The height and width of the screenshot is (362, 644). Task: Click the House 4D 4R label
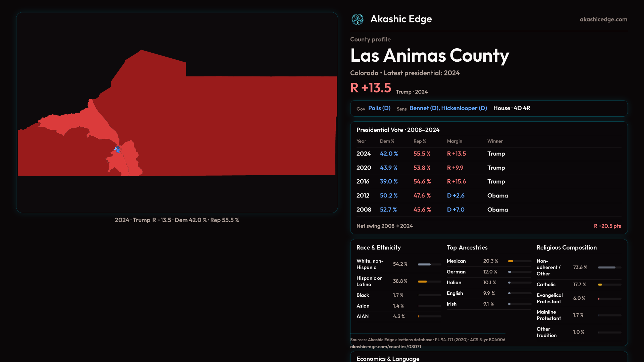[x=512, y=108]
